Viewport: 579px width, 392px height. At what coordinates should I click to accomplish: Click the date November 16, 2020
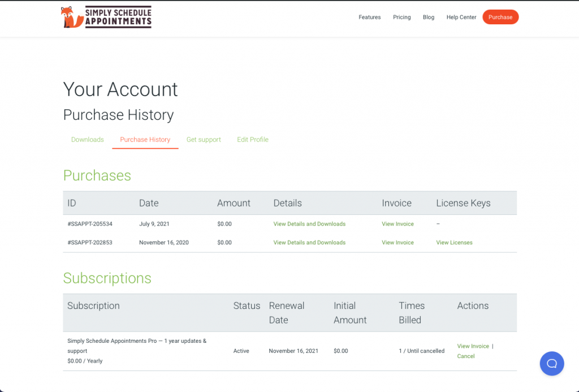tap(163, 243)
